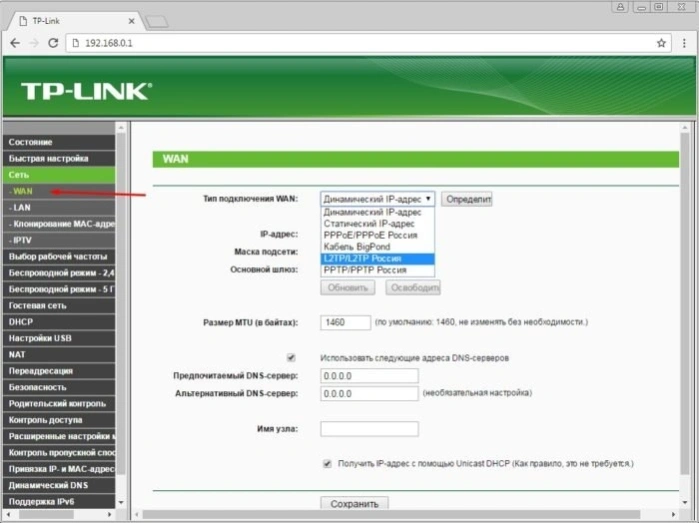Click main panel horizontal scroll right arrow
Image resolution: width=699 pixels, height=523 pixels.
click(x=674, y=515)
